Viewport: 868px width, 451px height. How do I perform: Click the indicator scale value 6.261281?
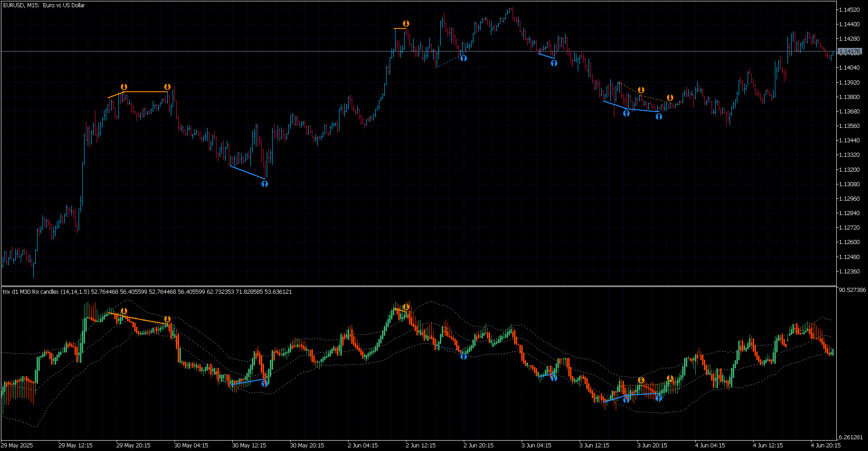850,437
